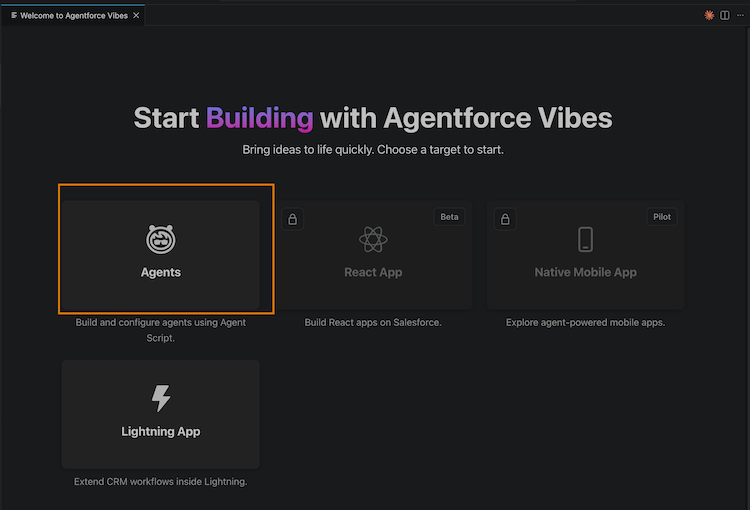Click 'Explore agent-powered mobile apps.' text

coord(585,322)
